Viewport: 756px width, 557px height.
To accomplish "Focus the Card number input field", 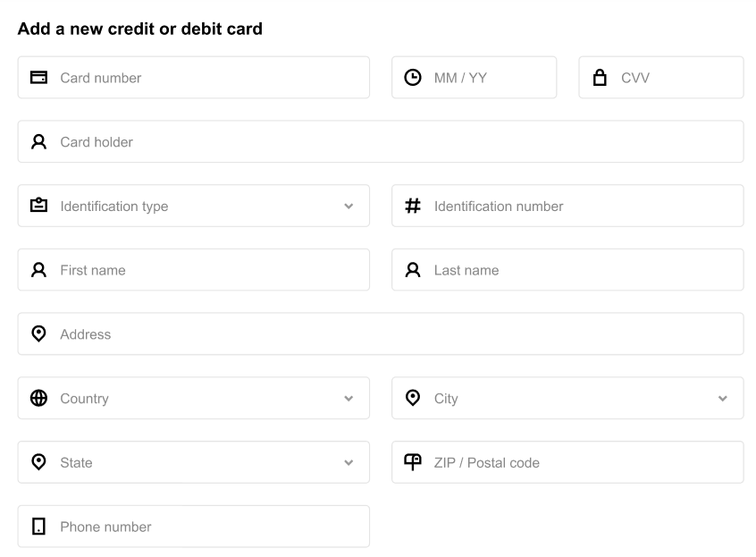I will click(194, 77).
